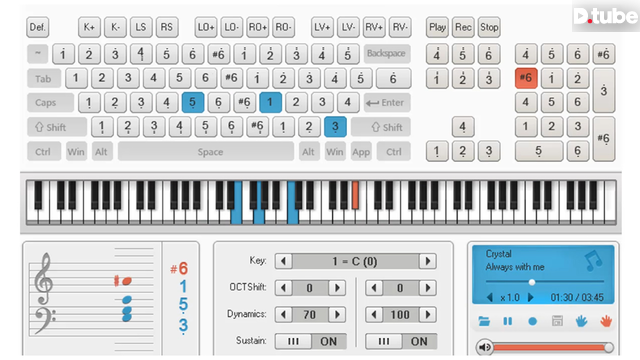Click the Key value field 1 = C (0)
The image size is (640, 360).
point(356,261)
